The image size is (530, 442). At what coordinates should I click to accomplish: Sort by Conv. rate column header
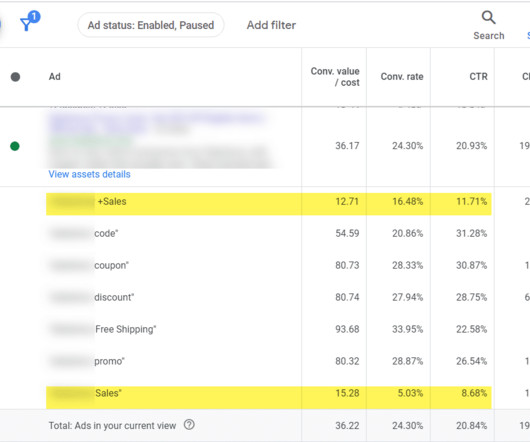(x=402, y=77)
